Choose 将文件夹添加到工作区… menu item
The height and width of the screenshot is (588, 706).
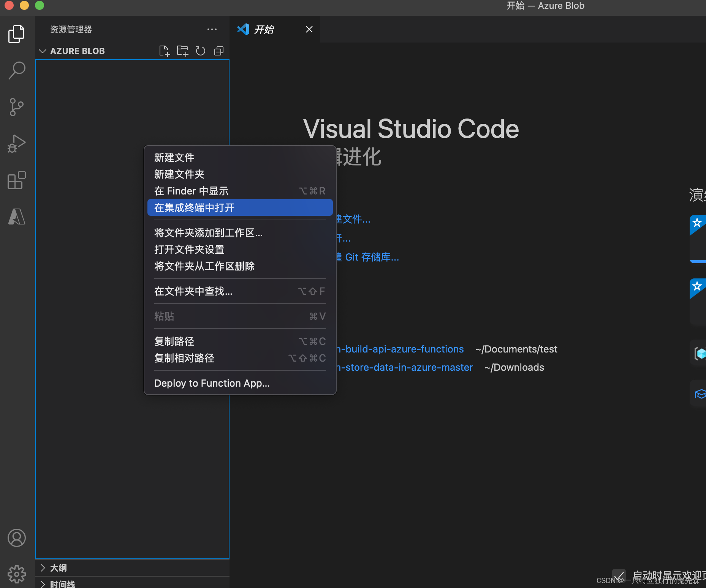[x=240, y=232]
